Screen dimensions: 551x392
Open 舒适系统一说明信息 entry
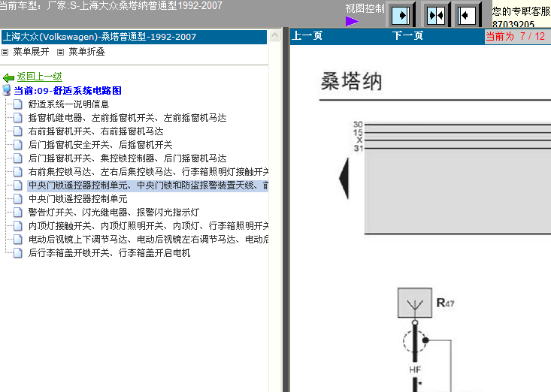pos(68,104)
